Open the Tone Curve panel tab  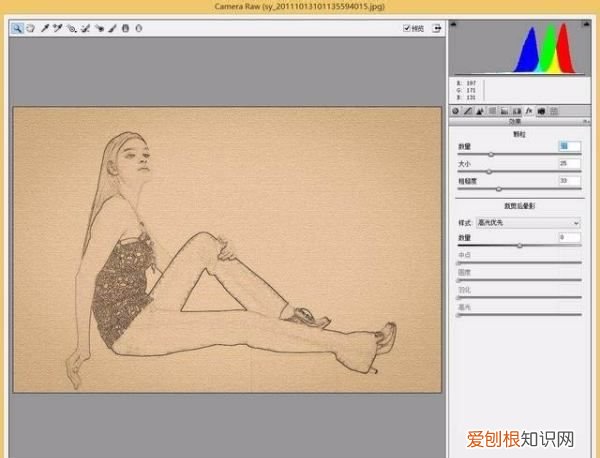pos(468,111)
